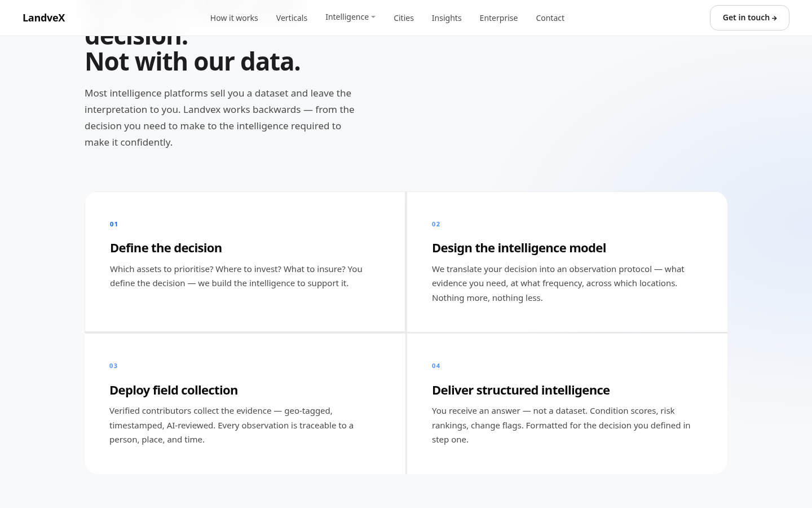Click the Intelligence dropdown caret
812x508 pixels.
click(x=373, y=17)
